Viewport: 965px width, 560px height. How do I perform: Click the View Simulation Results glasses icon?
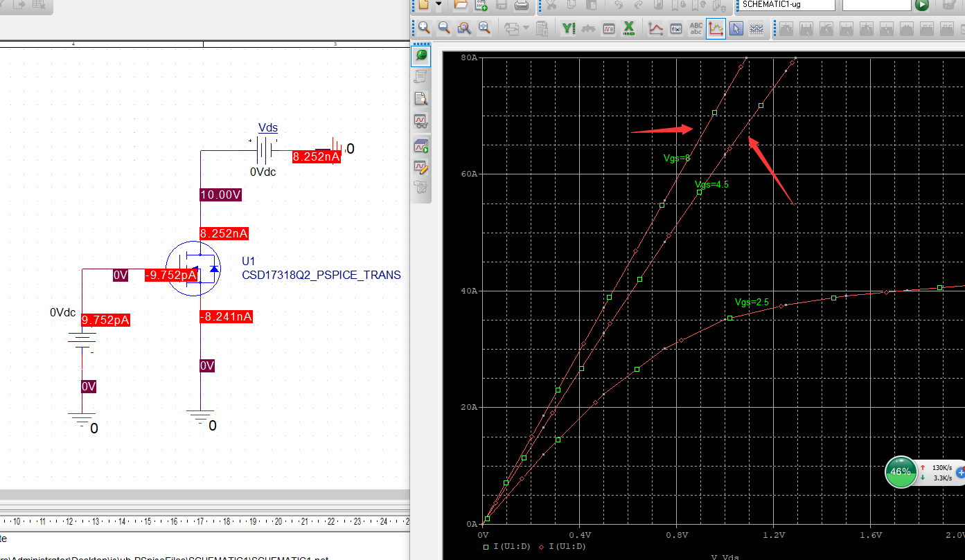420,120
